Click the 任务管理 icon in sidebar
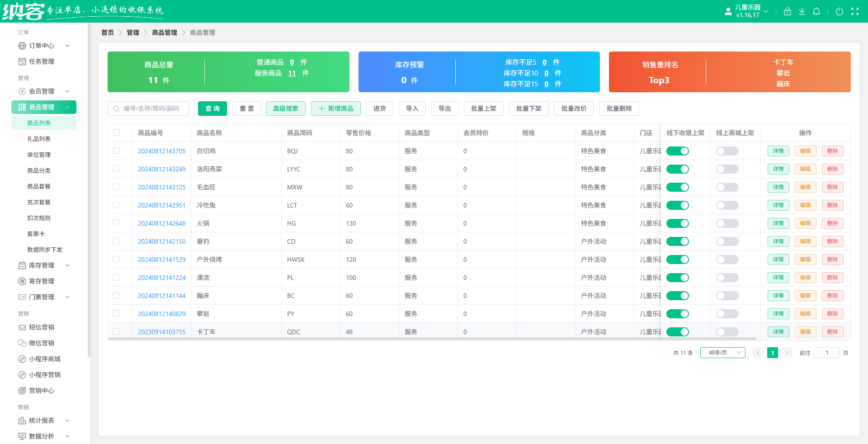Viewport: 868px width, 444px height. (x=22, y=61)
